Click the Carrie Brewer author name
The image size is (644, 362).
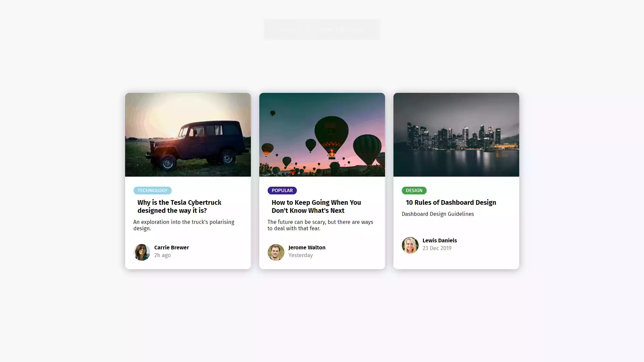click(171, 247)
